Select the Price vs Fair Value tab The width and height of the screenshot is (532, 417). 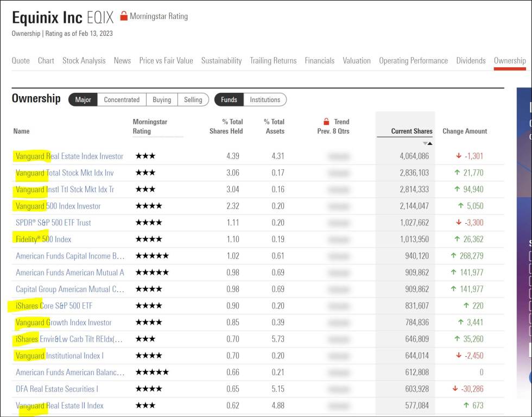tap(166, 61)
